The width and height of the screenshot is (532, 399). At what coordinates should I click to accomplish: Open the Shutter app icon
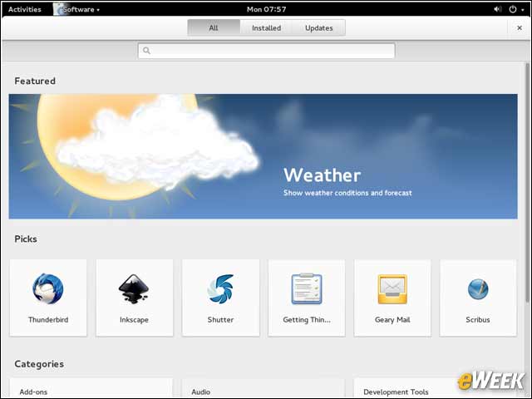220,288
